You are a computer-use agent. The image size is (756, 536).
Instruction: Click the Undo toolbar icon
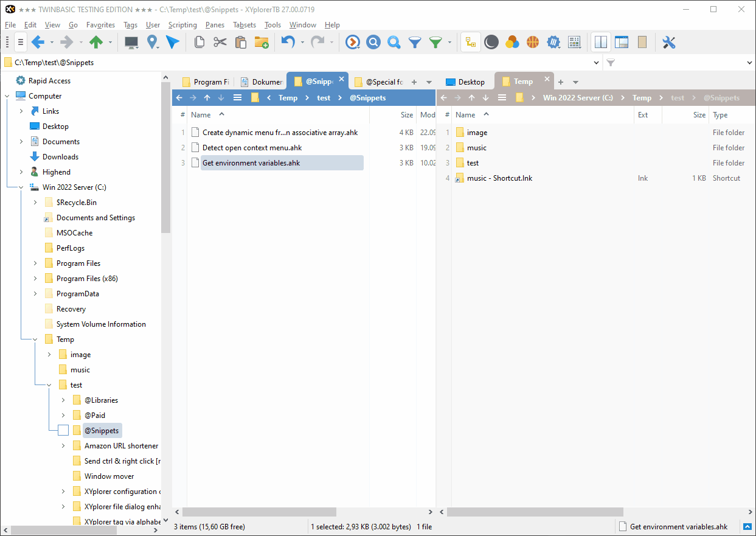(288, 42)
